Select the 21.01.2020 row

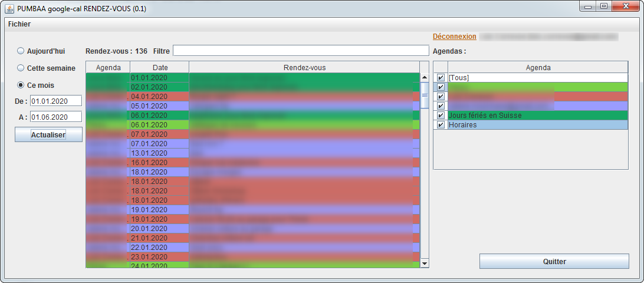tap(253, 238)
